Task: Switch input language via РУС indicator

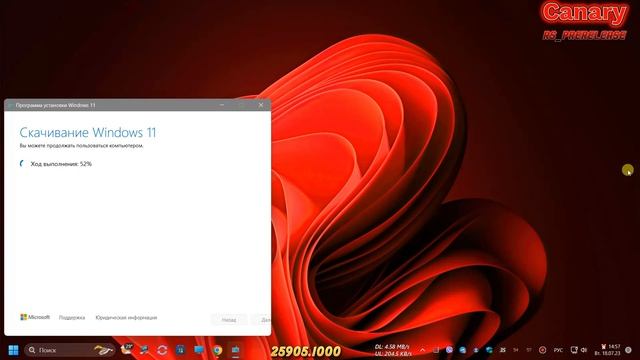Action: click(558, 350)
